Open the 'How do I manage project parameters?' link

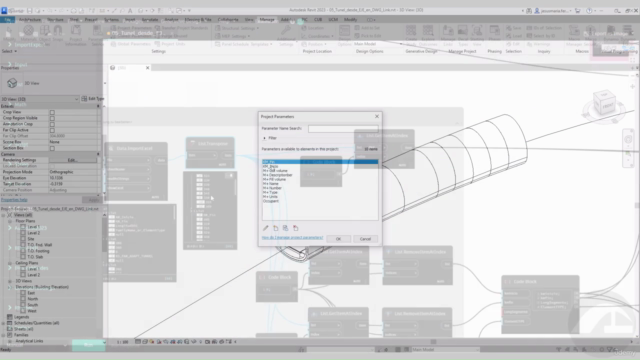click(x=292, y=238)
